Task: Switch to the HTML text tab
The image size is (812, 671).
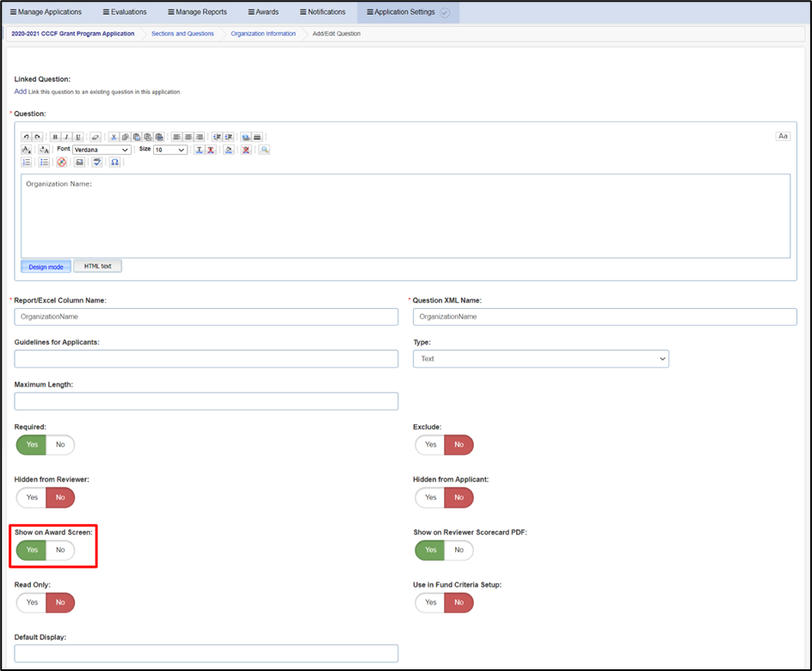Action: pyautogui.click(x=98, y=266)
